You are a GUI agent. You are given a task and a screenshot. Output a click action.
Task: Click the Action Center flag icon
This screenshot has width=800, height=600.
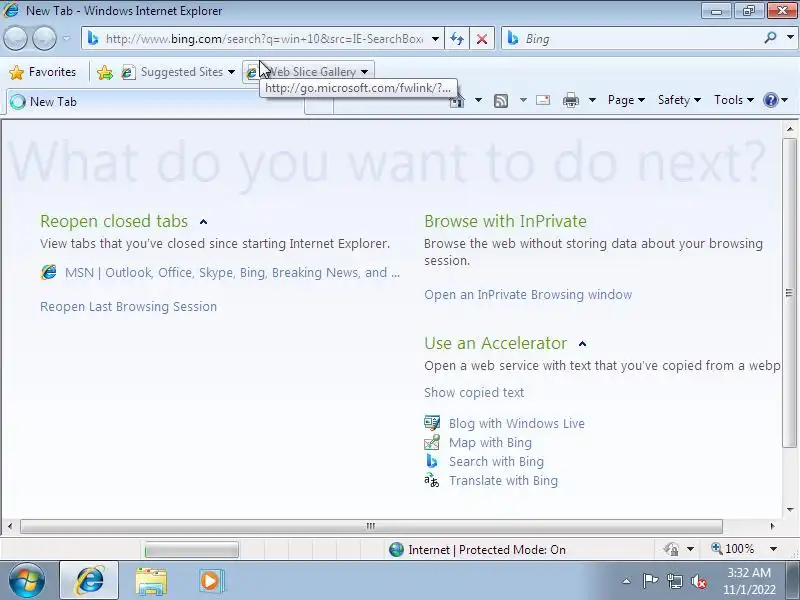click(649, 581)
